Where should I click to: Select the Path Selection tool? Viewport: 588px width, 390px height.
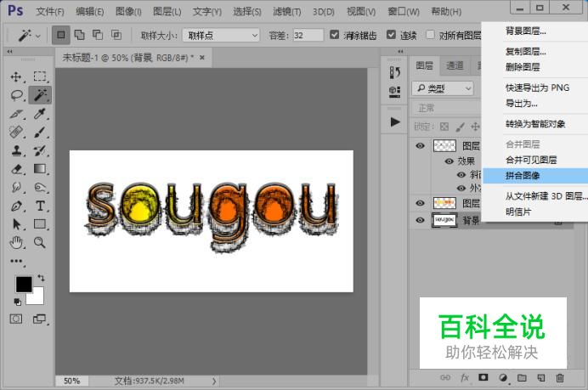[x=16, y=224]
